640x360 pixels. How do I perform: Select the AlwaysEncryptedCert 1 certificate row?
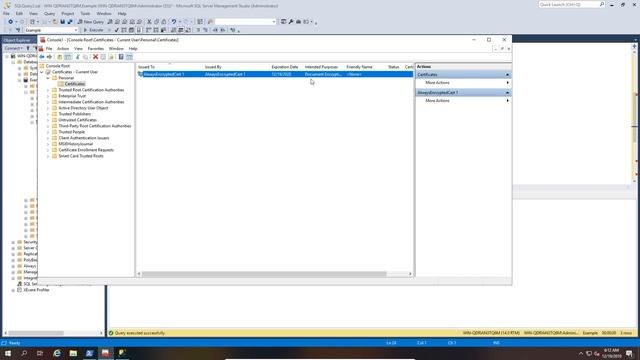pos(276,74)
